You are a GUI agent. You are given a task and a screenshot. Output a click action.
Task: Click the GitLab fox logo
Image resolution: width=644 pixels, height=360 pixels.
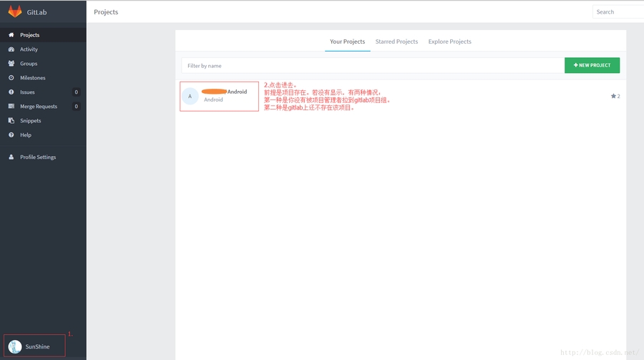click(15, 11)
